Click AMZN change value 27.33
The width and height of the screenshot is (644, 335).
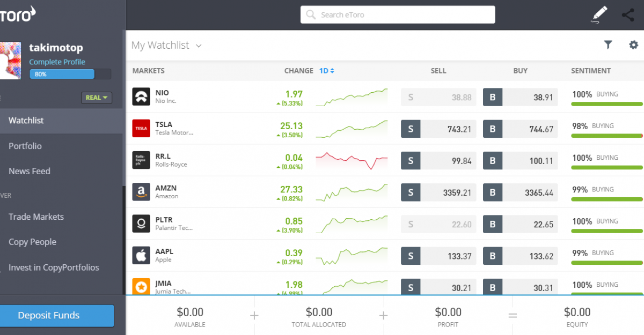tap(291, 189)
